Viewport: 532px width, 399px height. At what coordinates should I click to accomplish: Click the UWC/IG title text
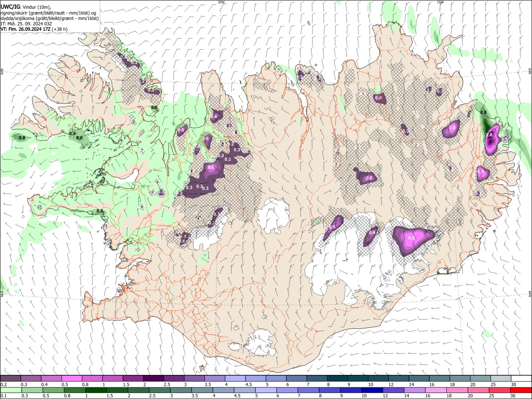tap(10, 7)
